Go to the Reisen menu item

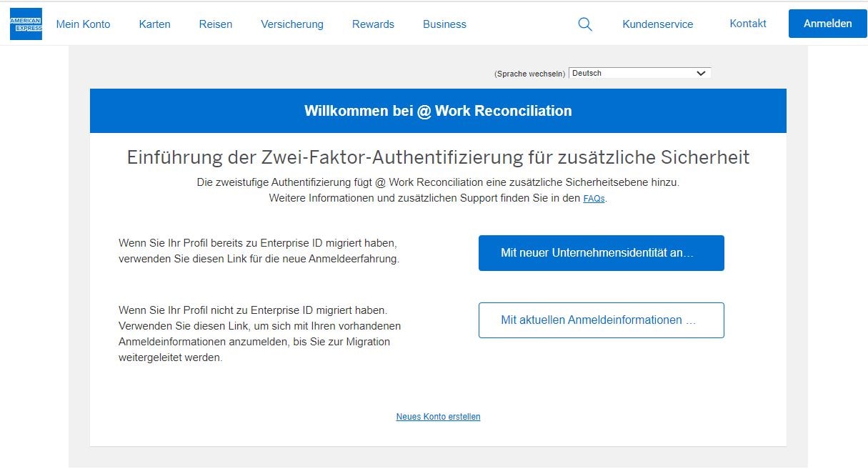(x=215, y=24)
